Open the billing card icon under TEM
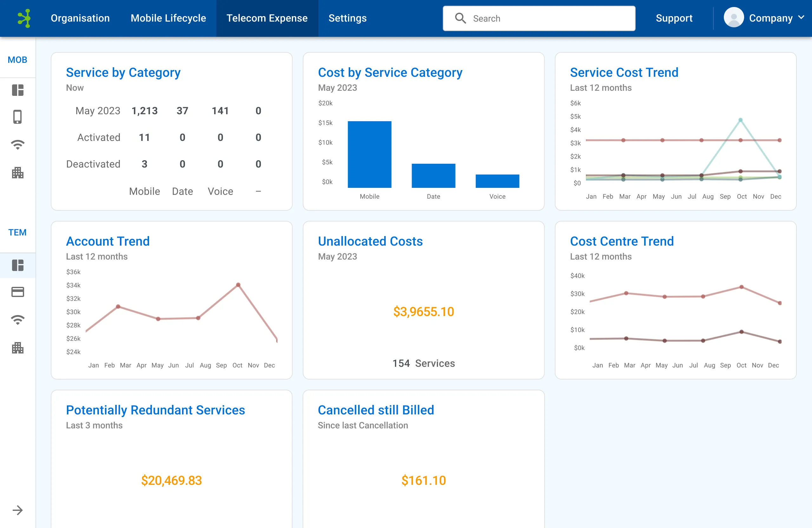 pyautogui.click(x=18, y=292)
